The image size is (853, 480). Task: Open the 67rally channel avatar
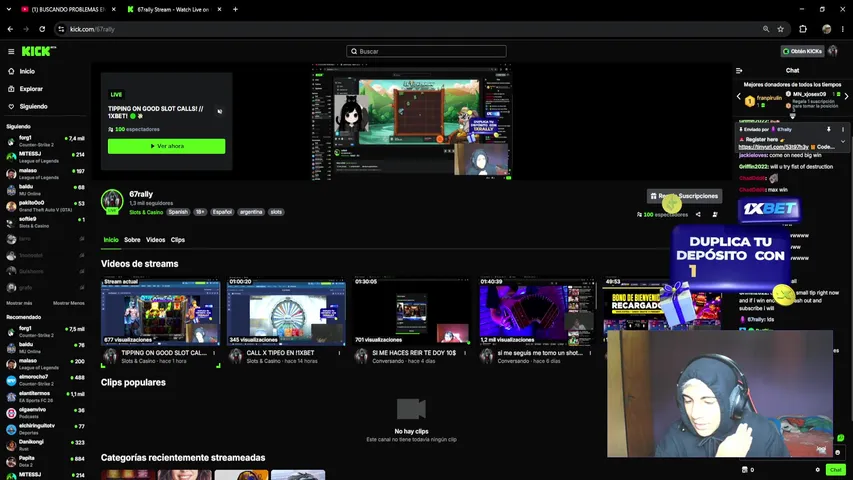tap(112, 201)
